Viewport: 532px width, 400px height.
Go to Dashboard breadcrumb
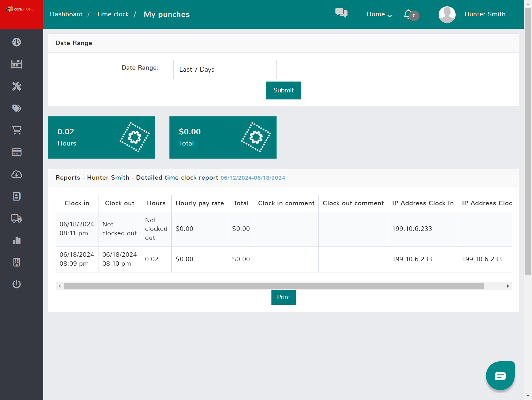[66, 14]
